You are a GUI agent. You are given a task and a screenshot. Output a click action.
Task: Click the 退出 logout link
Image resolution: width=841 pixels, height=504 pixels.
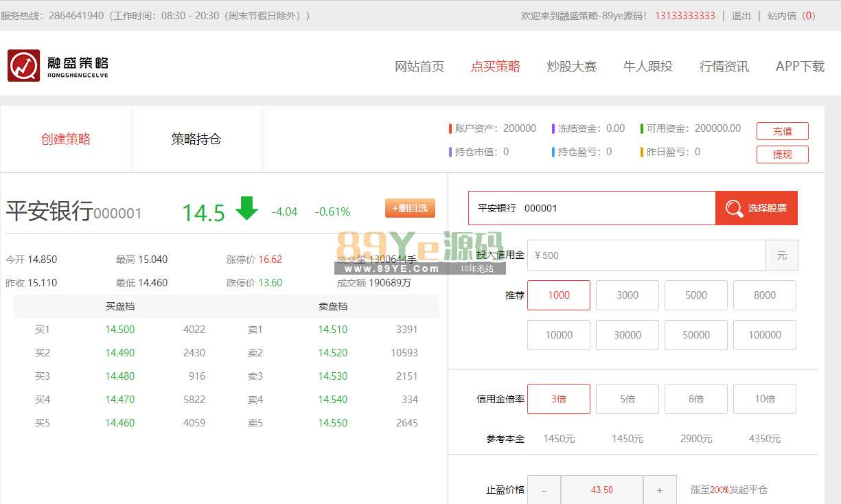tap(741, 16)
